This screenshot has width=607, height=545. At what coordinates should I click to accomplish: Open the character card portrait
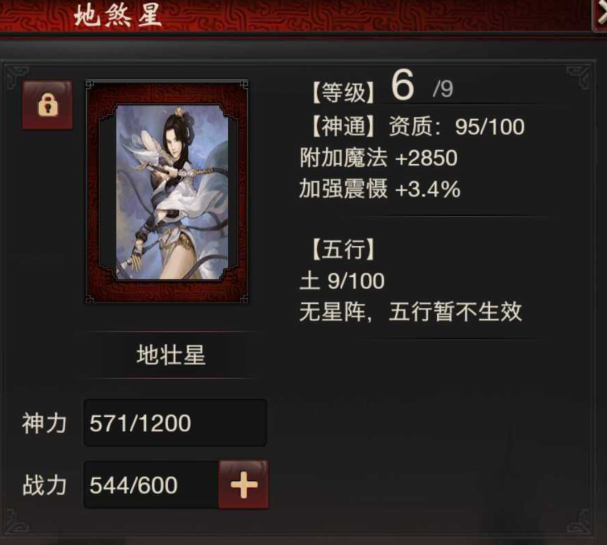coord(171,192)
